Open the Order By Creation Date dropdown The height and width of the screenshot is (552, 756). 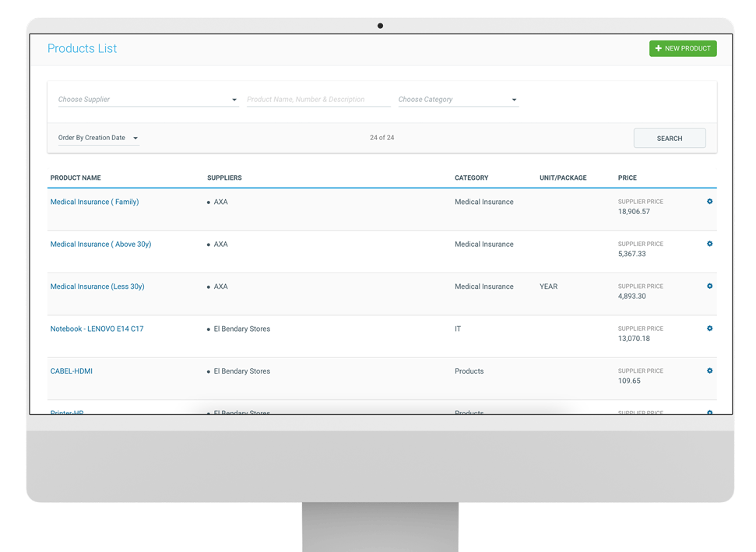pos(98,138)
